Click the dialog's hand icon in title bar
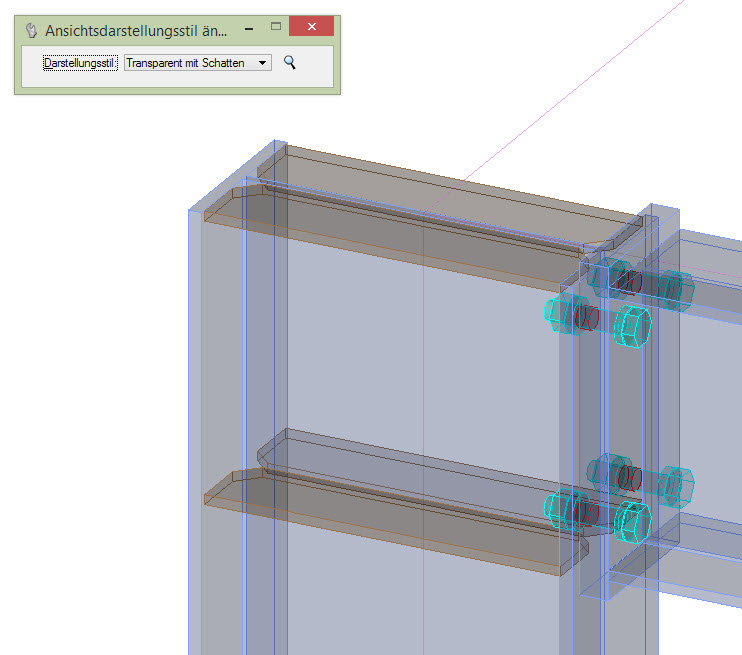The height and width of the screenshot is (655, 742). 31,30
